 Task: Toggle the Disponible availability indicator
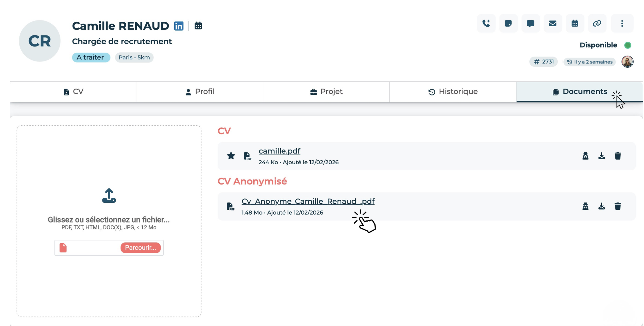[x=628, y=45]
